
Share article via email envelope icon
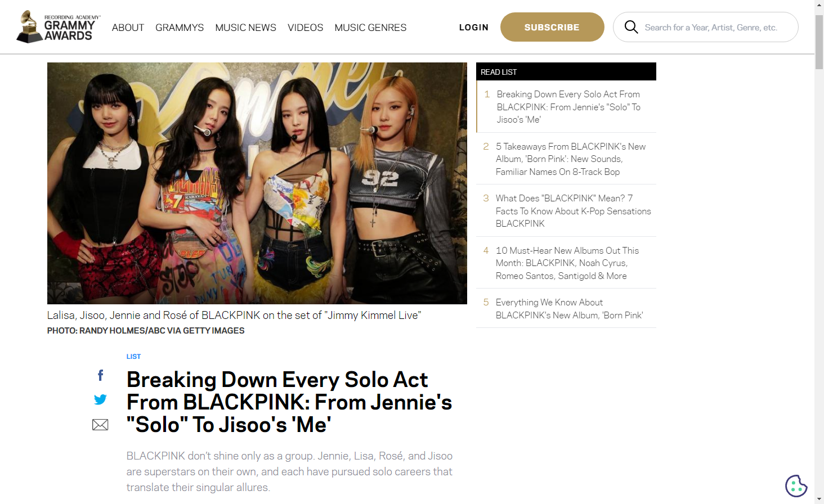(100, 425)
